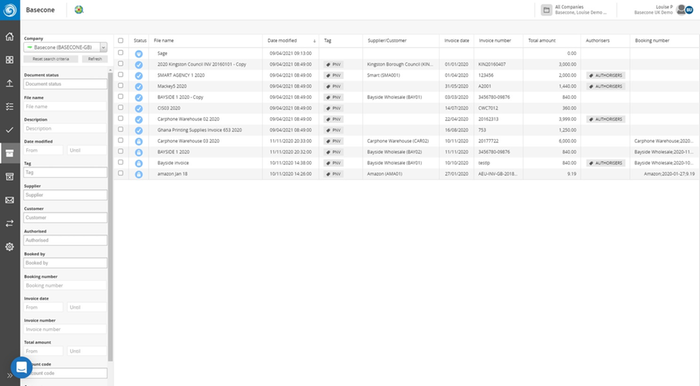Screen dimensions: 700x386
Task: Toggle the select-all checkbox in table header
Action: (x=121, y=41)
